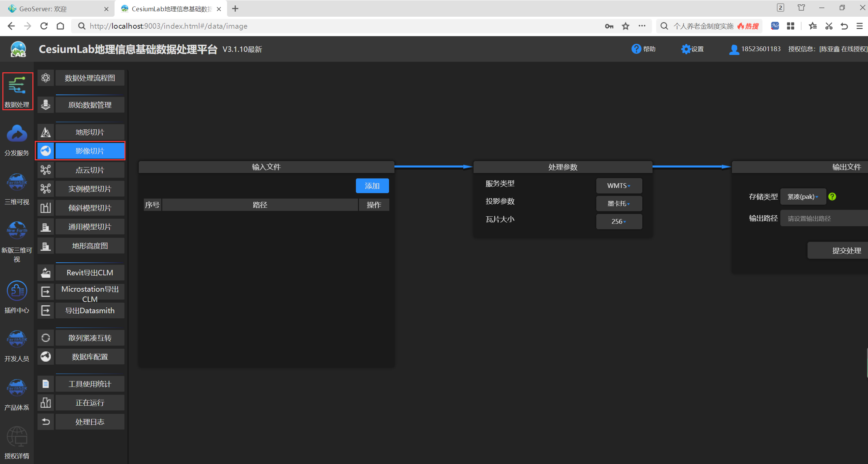868x464 pixels.
Task: Open the 正在运行 page
Action: pos(90,403)
